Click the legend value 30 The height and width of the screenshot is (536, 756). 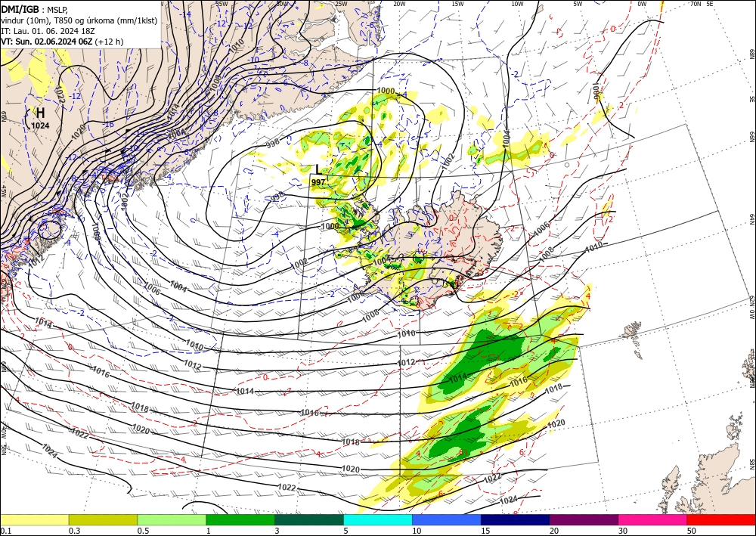point(624,531)
